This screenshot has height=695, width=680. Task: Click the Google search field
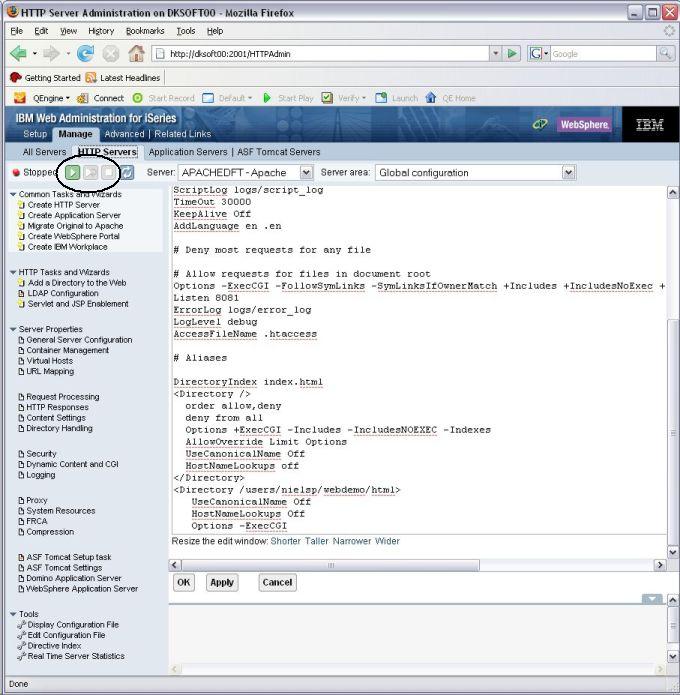(x=603, y=54)
